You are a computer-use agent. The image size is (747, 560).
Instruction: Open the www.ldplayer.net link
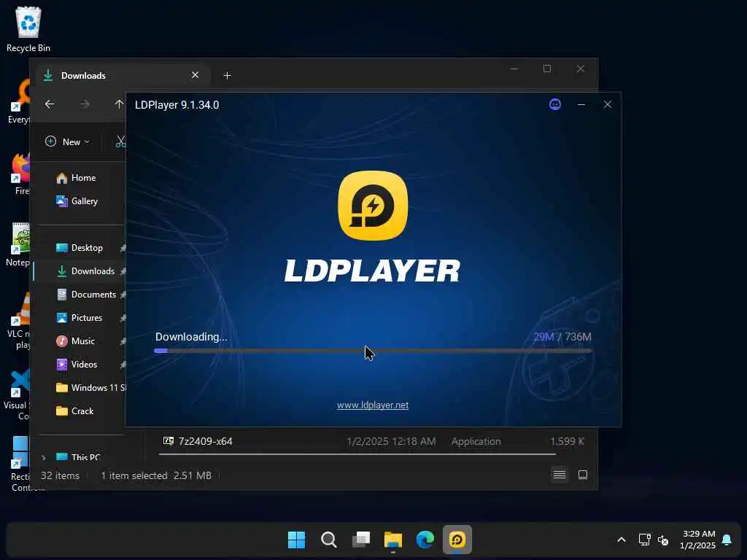(373, 405)
